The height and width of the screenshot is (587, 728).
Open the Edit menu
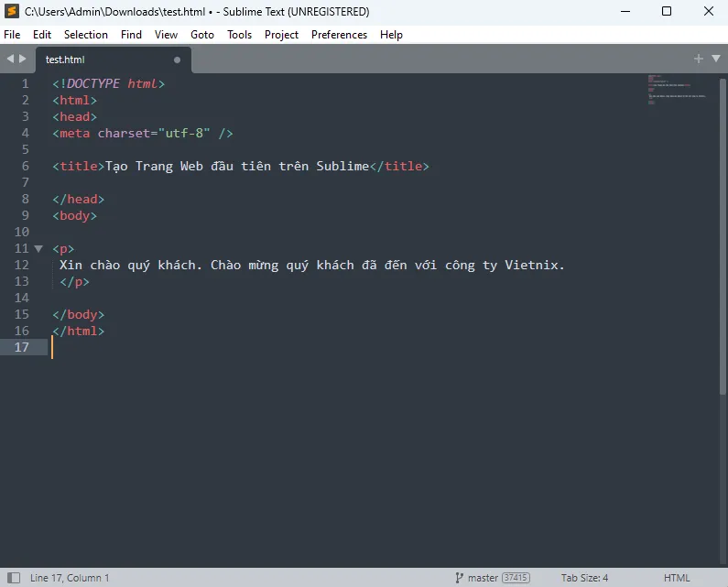42,35
